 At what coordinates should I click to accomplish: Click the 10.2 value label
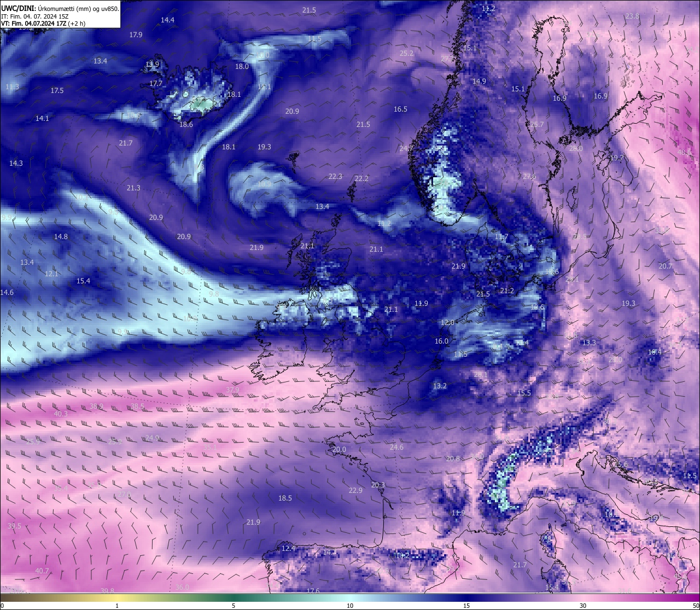click(402, 556)
